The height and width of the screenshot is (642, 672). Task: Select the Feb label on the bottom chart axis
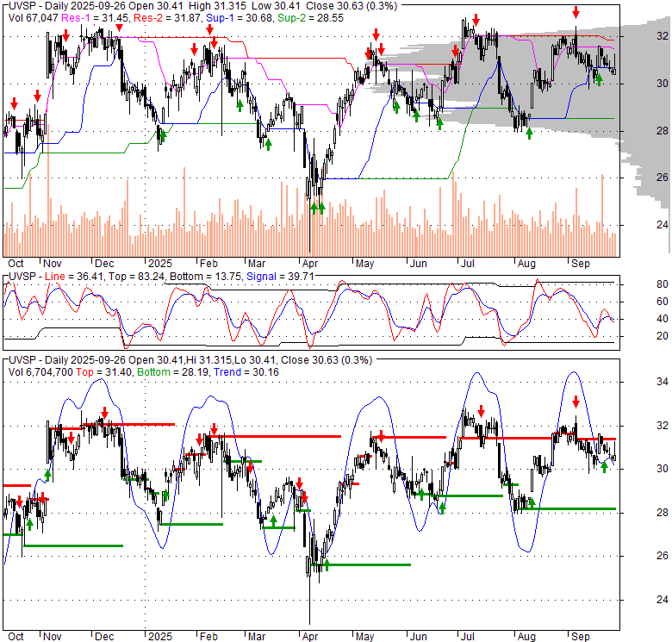point(208,637)
